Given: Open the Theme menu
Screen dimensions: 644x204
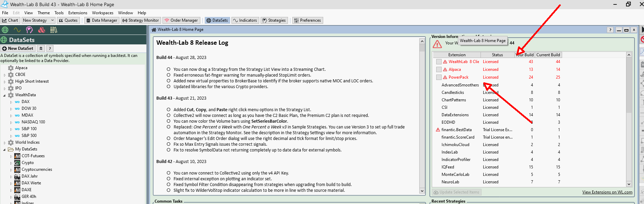Looking at the screenshot, I should point(44,13).
